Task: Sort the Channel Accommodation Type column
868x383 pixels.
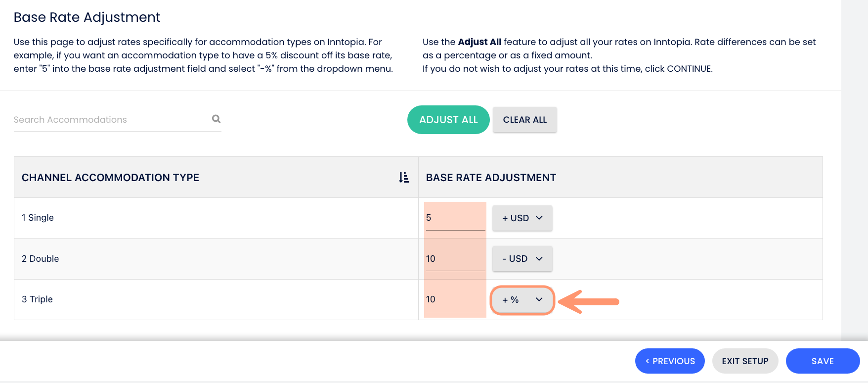Action: pyautogui.click(x=404, y=178)
